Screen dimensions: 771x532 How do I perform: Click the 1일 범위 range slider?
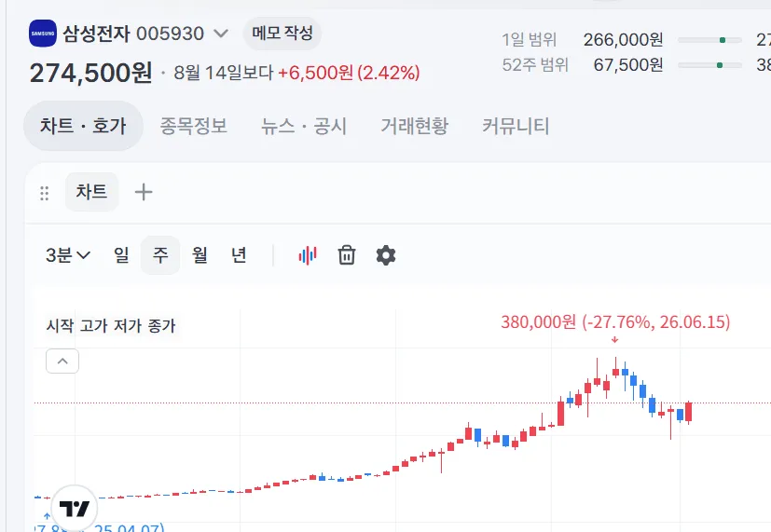(709, 40)
